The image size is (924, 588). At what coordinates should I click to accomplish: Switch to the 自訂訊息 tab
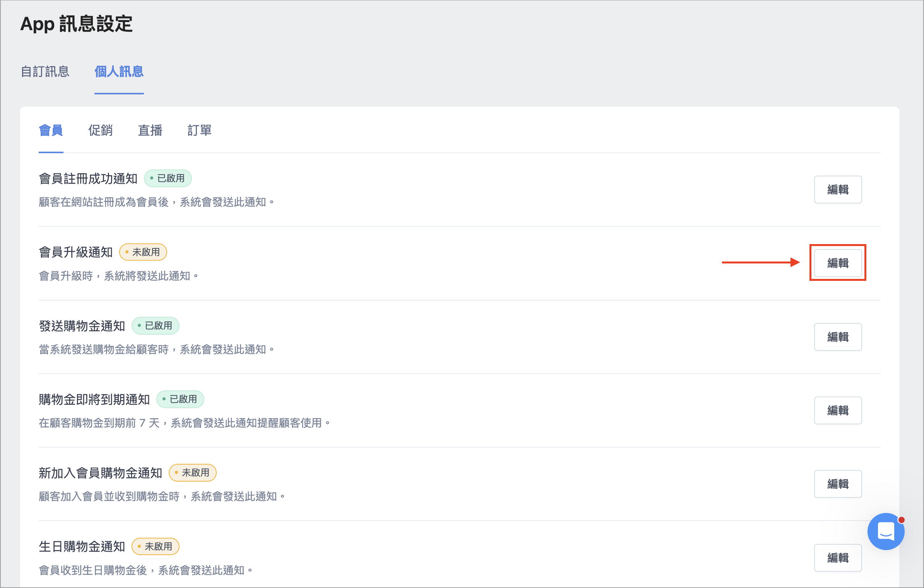click(45, 72)
